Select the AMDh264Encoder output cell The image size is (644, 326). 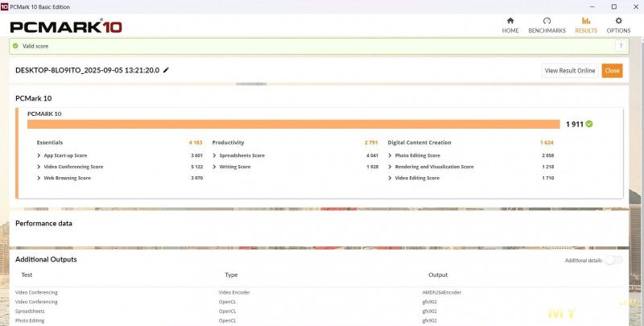pyautogui.click(x=441, y=292)
